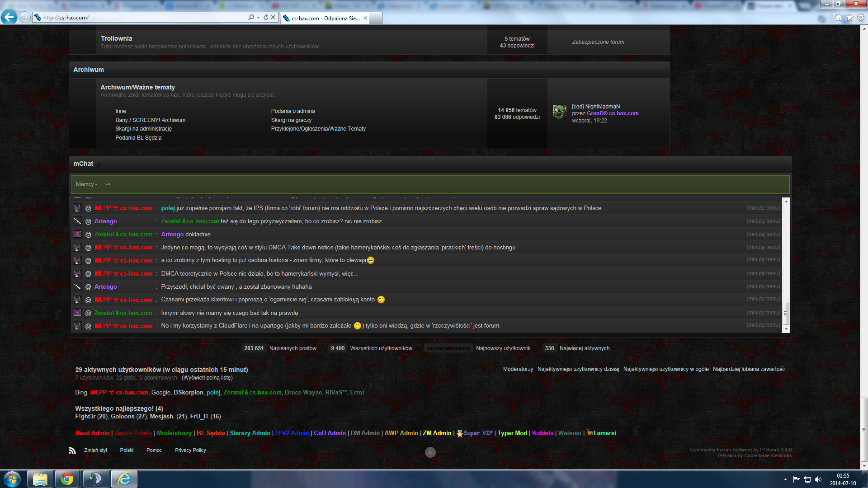868x488 pixels.
Task: Click the Refresh icon in address bar
Action: coord(266,17)
